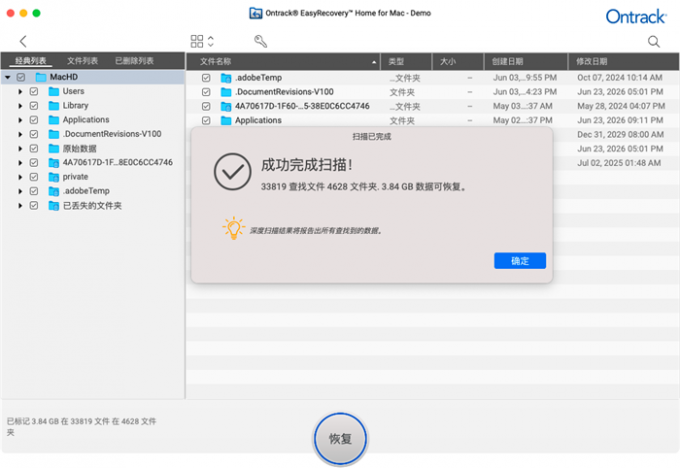
Task: Sort by 大小 column header
Action: point(458,62)
